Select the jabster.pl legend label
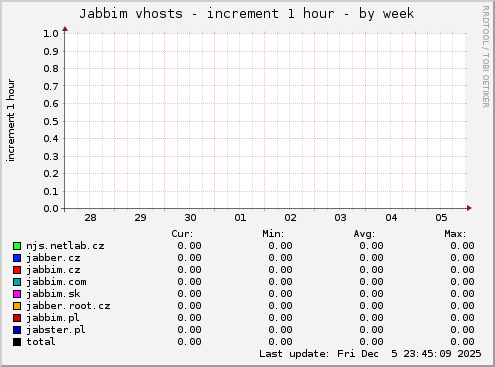Screen dimensions: 495x367 56,330
